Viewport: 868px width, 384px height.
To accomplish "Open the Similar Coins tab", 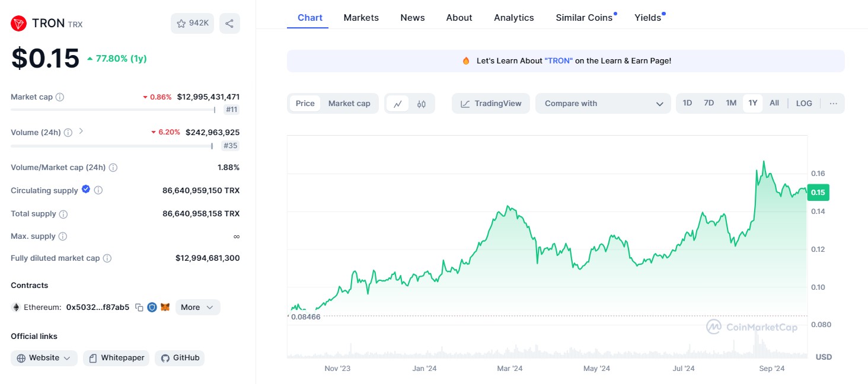I will click(x=584, y=18).
